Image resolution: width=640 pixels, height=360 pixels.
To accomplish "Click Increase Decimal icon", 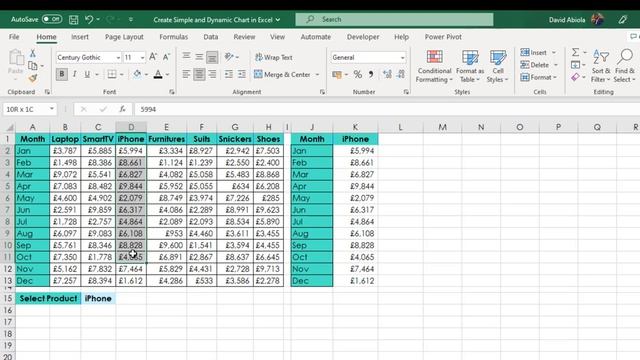I will 387,75.
